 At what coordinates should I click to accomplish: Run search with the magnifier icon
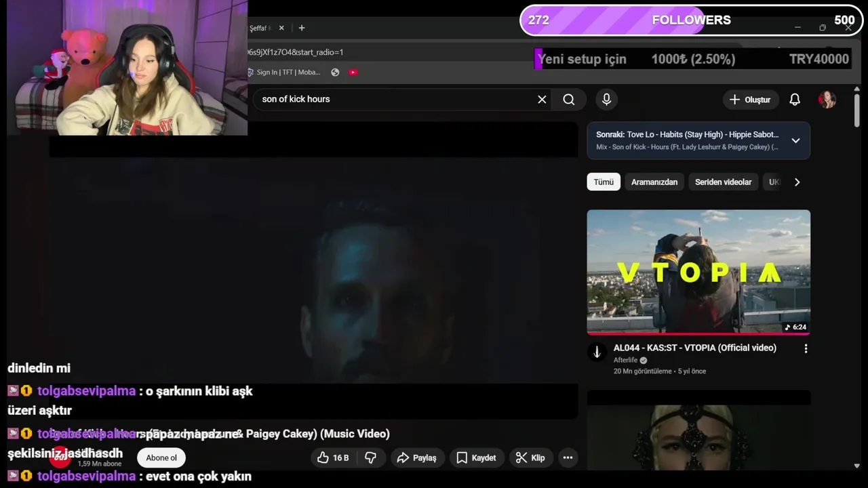pyautogui.click(x=569, y=100)
